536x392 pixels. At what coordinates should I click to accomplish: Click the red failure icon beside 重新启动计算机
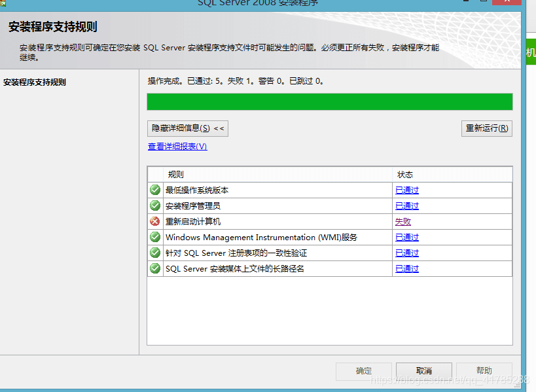[155, 221]
